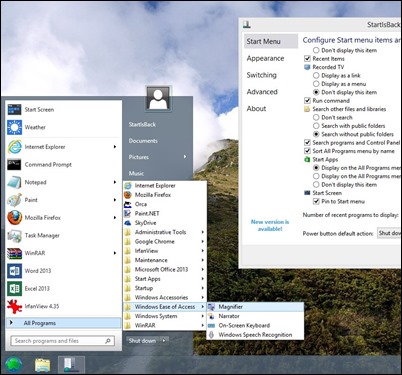The image size is (402, 375).
Task: Open Orca from All Programs list
Action: tap(165, 204)
